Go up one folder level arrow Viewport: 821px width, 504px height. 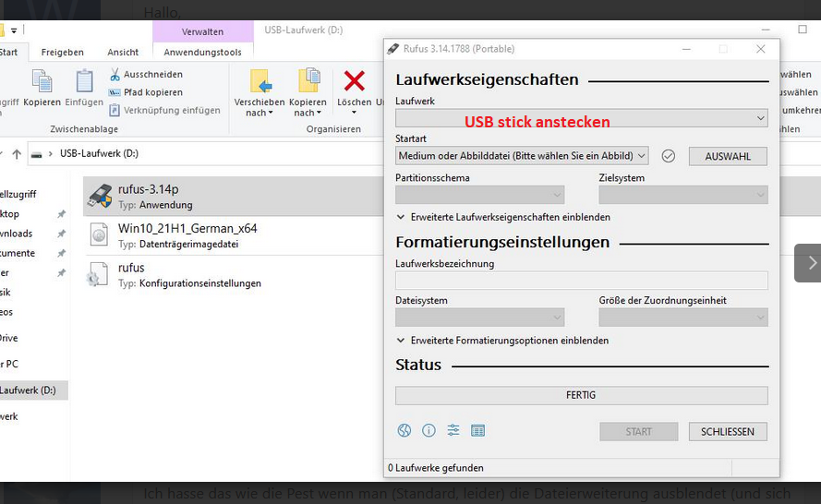[x=17, y=154]
